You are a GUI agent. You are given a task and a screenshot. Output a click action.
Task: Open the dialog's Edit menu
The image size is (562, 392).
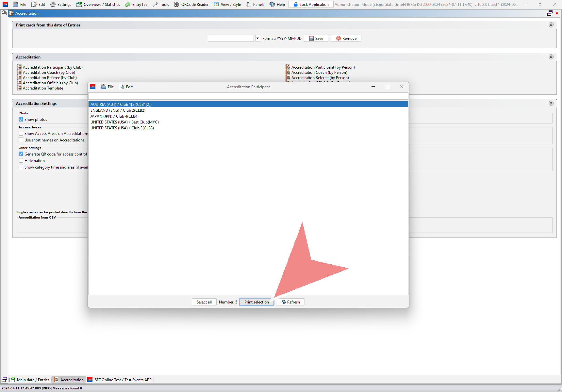click(126, 87)
